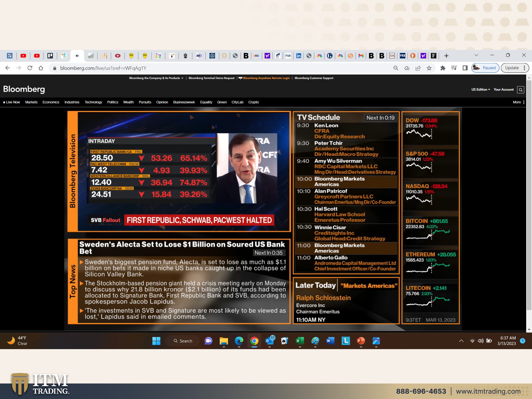The height and width of the screenshot is (399, 532).
Task: Expand the More navigation menu
Action: tap(518, 102)
